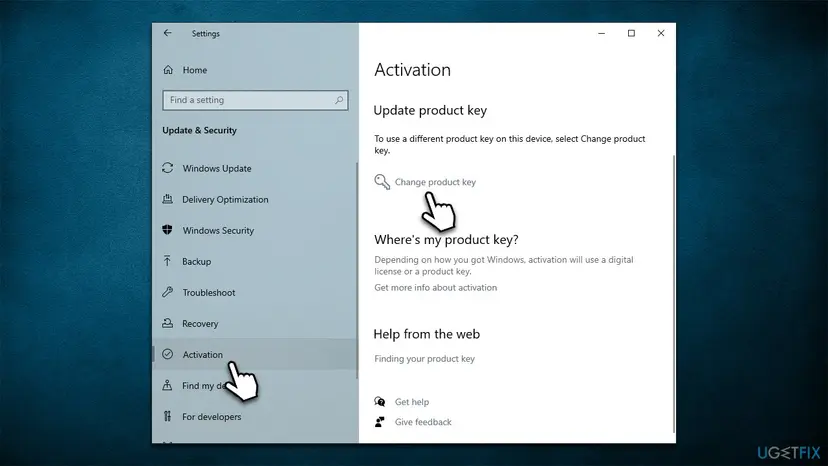Open Finding your product key link

[425, 359]
